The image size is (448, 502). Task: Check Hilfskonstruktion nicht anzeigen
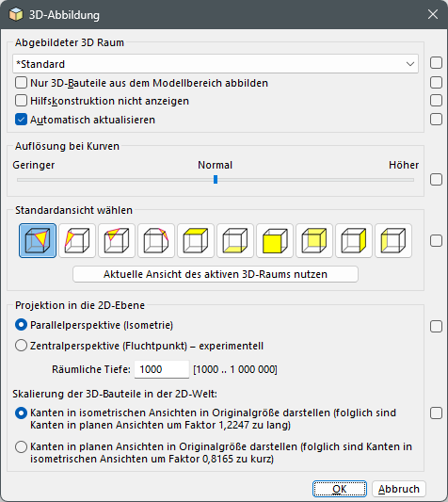click(21, 101)
